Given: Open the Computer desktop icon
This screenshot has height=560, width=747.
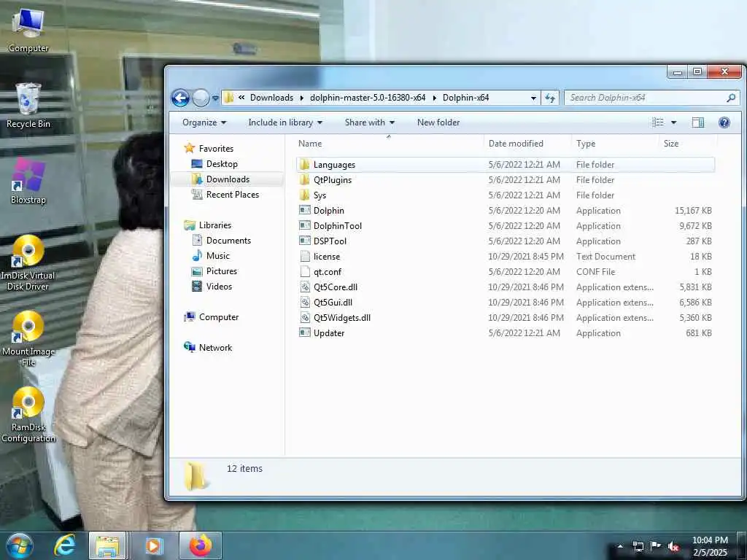Looking at the screenshot, I should click(x=28, y=31).
